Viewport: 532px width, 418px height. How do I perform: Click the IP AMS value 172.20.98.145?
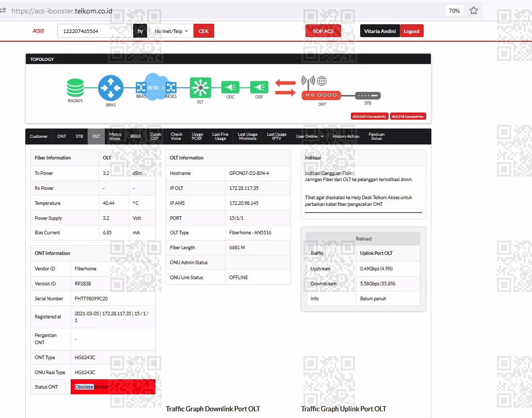click(244, 203)
